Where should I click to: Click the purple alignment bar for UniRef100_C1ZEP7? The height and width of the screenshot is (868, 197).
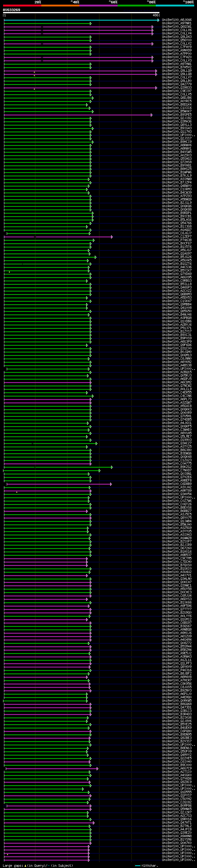coord(58,237)
